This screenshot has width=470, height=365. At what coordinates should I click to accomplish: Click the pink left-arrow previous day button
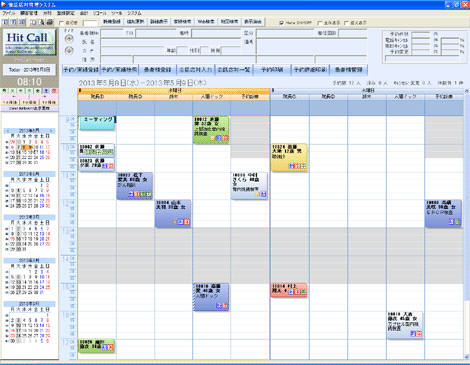point(15,97)
